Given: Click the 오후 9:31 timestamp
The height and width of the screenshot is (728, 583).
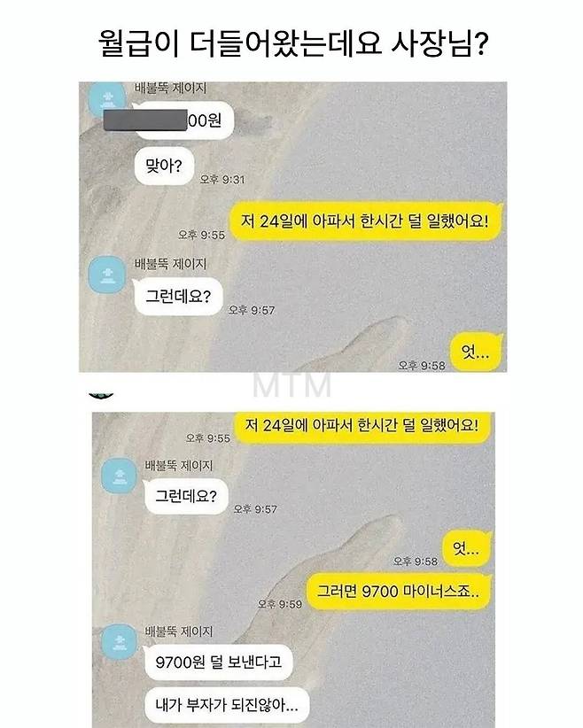Looking at the screenshot, I should point(222,179).
